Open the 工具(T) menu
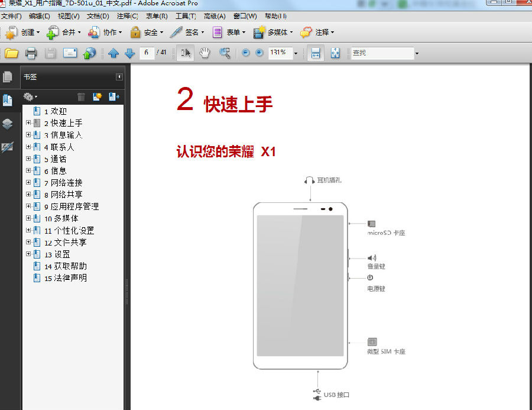 pos(186,16)
